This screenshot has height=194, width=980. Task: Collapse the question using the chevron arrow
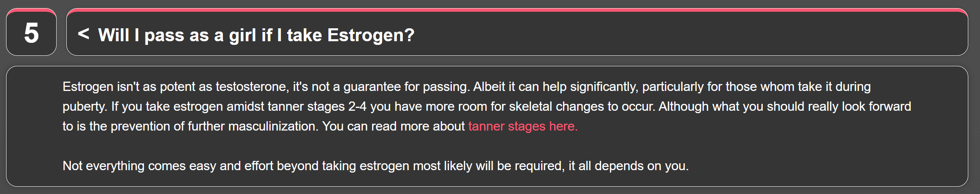[x=83, y=34]
